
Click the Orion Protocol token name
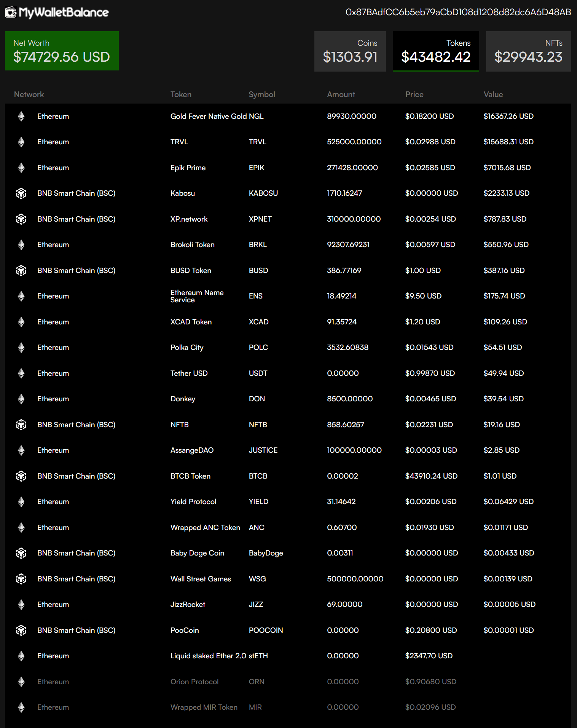coord(194,682)
